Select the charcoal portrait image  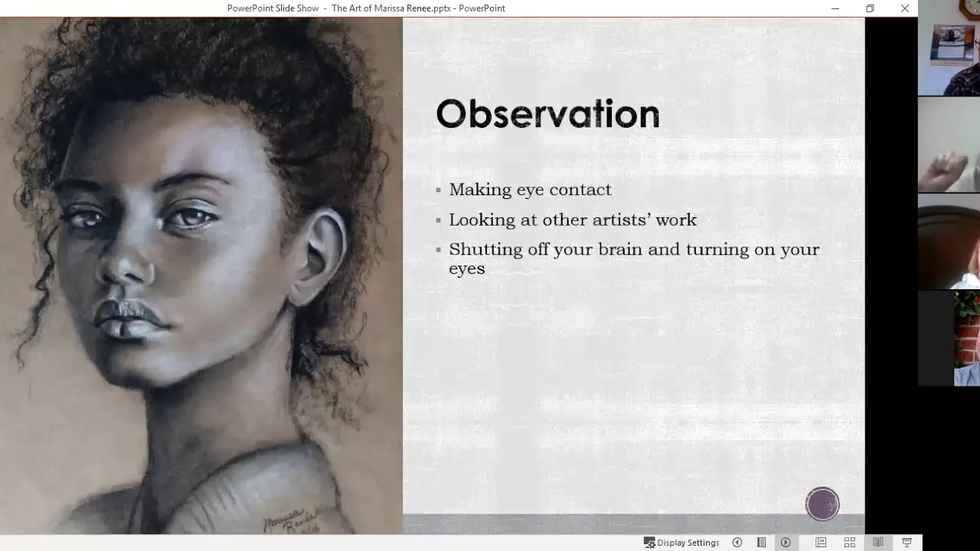201,275
